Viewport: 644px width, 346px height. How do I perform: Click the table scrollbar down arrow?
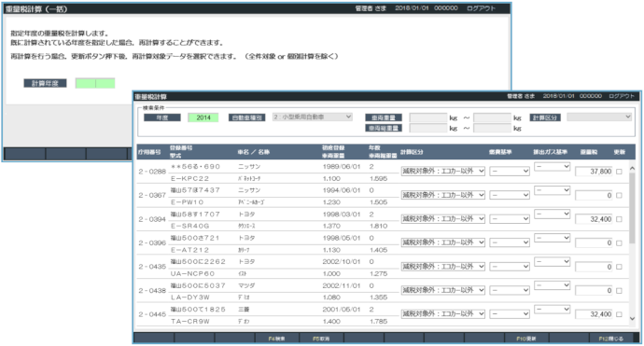(632, 319)
